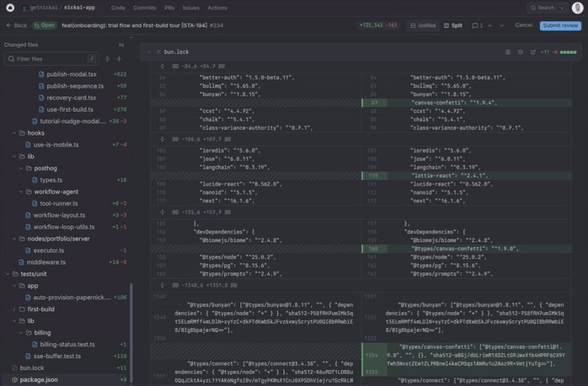Click the app logo in the top-left corner
The height and width of the screenshot is (386, 588).
click(10, 8)
